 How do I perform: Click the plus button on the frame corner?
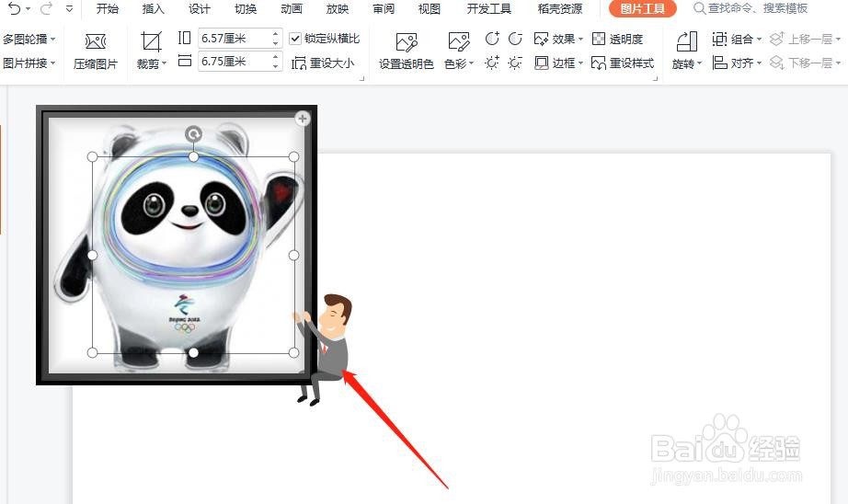303,118
